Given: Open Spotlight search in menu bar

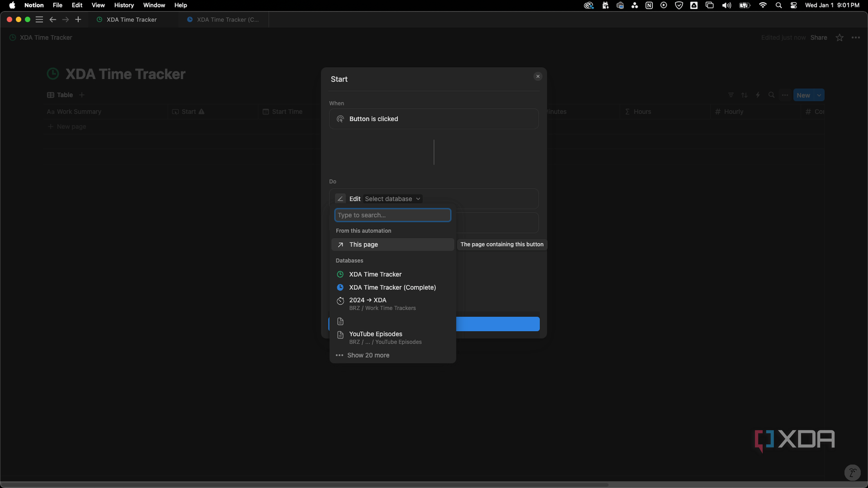Looking at the screenshot, I should coord(779,5).
